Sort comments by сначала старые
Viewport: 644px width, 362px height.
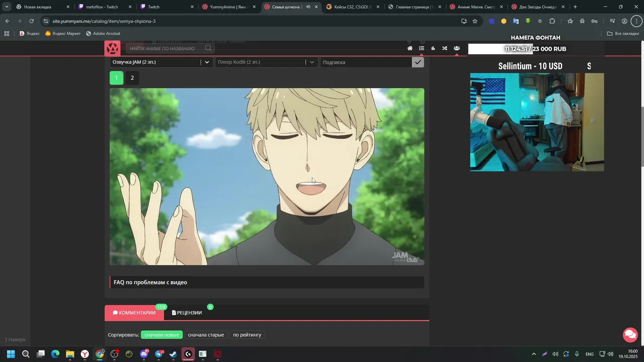tap(206, 335)
